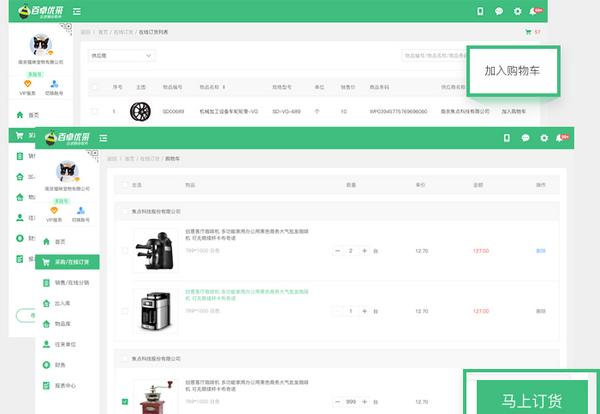The height and width of the screenshot is (414, 600).
Task: Open the wheel hub product thumbnail
Action: (x=140, y=112)
